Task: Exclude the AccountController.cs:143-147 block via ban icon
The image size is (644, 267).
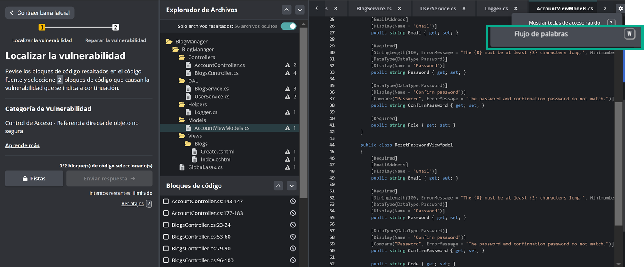Action: coord(293,201)
